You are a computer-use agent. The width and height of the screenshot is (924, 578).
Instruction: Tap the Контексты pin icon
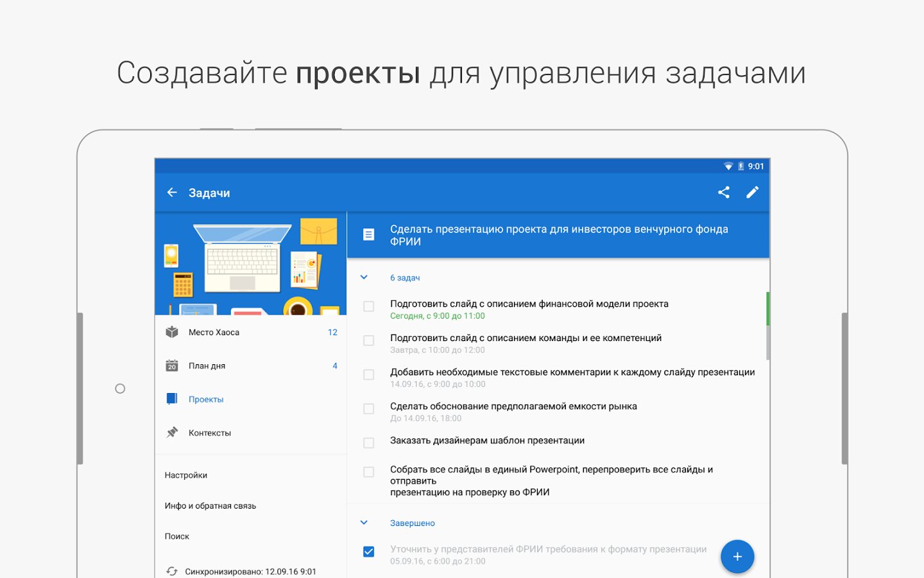tap(172, 433)
